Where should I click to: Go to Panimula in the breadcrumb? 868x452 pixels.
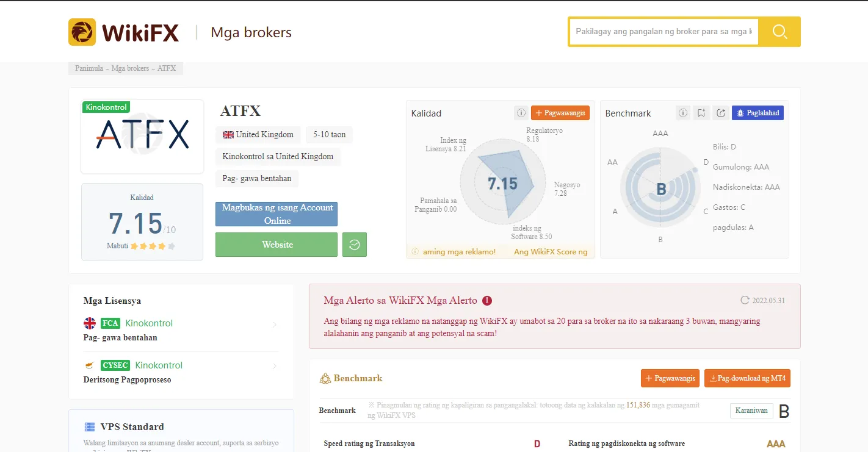point(89,68)
